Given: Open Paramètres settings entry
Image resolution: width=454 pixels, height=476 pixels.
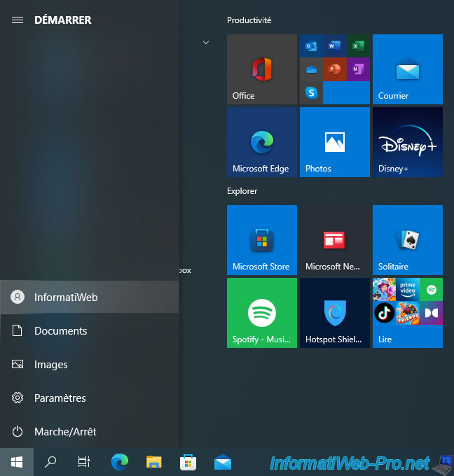Looking at the screenshot, I should (x=90, y=398).
